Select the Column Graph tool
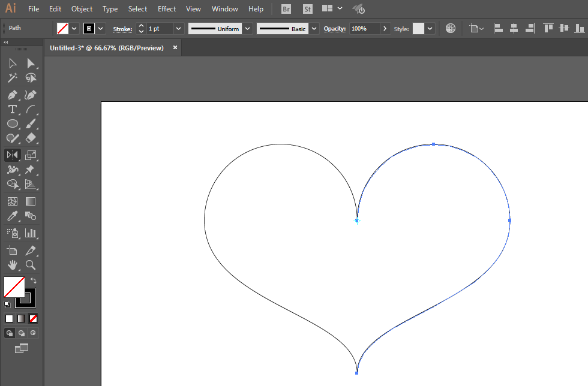Screen dimensions: 588x386 click(x=31, y=234)
